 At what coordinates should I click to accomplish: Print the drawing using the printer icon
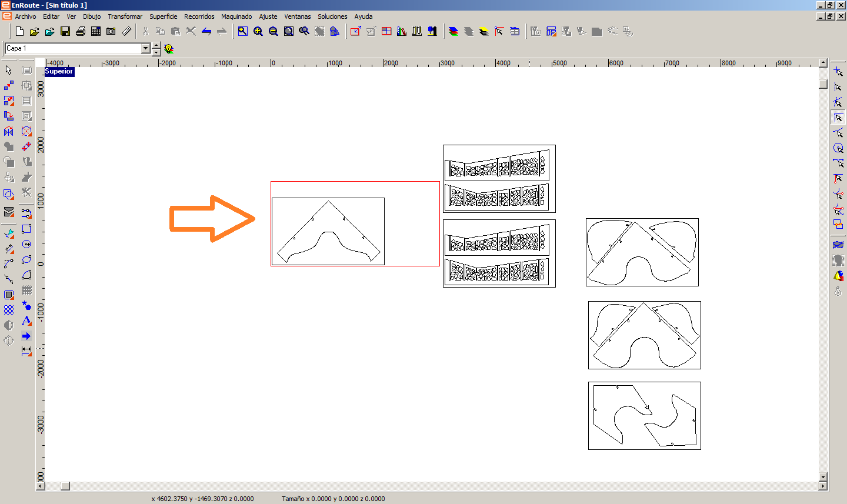[81, 31]
